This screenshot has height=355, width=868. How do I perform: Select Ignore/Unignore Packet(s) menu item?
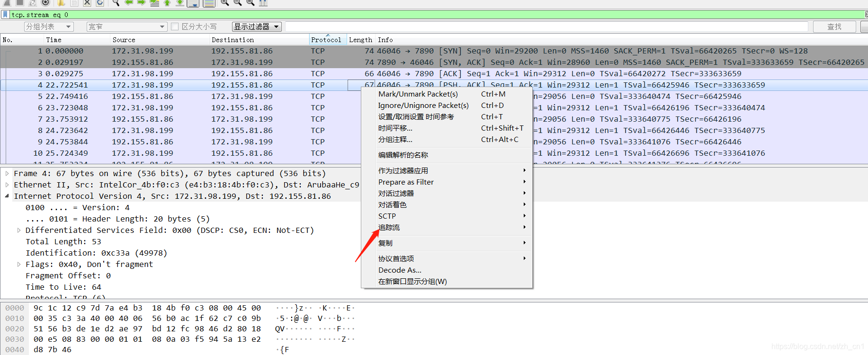pyautogui.click(x=447, y=105)
